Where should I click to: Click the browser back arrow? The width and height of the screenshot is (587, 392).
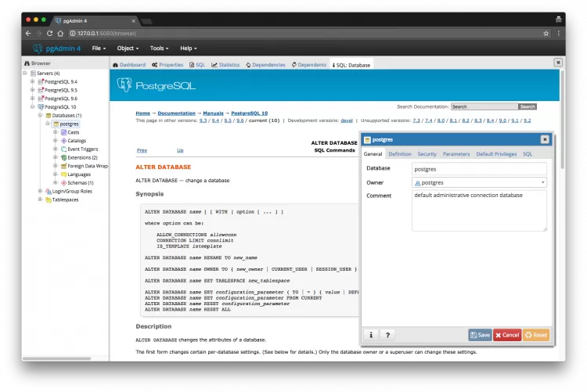click(x=28, y=34)
